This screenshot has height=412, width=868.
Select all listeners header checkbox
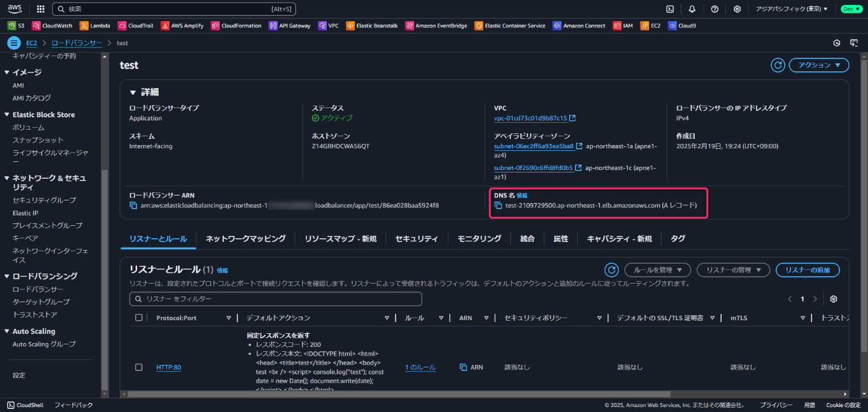139,318
